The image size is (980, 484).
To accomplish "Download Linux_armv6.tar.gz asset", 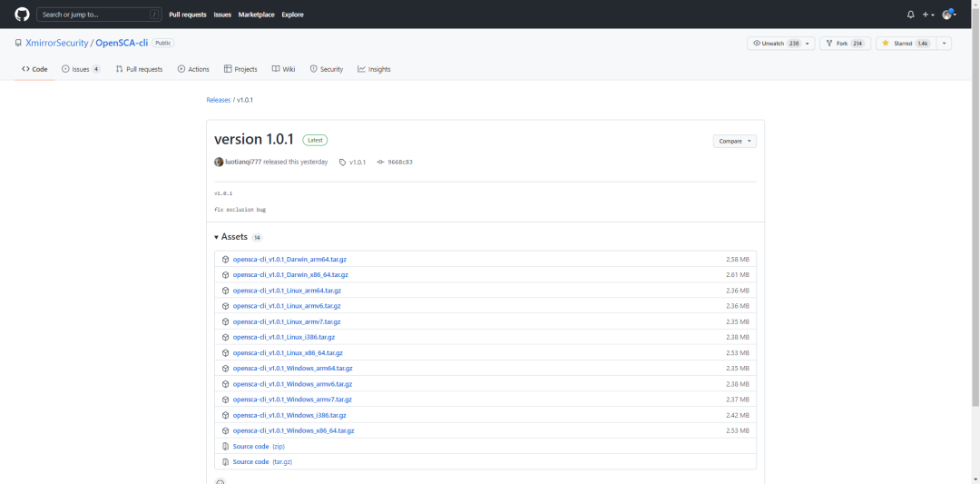I will click(x=286, y=306).
